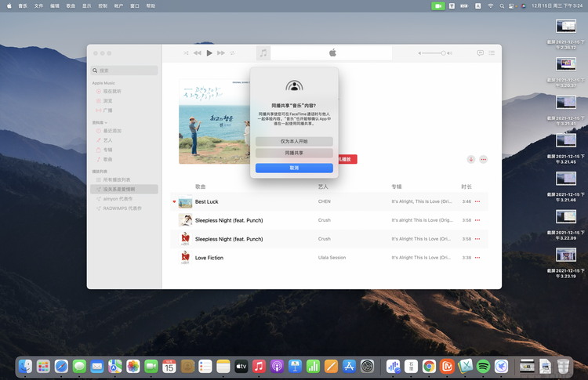Select the Best Luck song row
The width and height of the screenshot is (588, 380).
coord(328,201)
